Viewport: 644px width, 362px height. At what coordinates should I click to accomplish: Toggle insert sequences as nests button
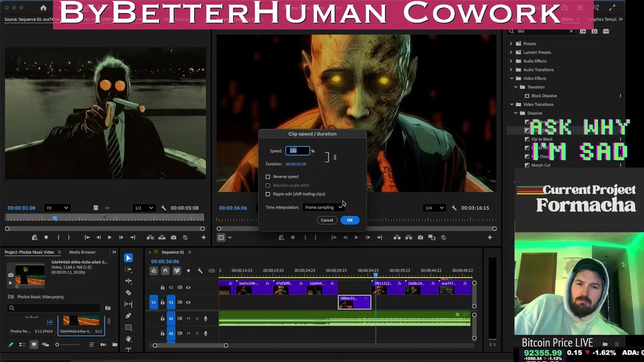pyautogui.click(x=154, y=270)
